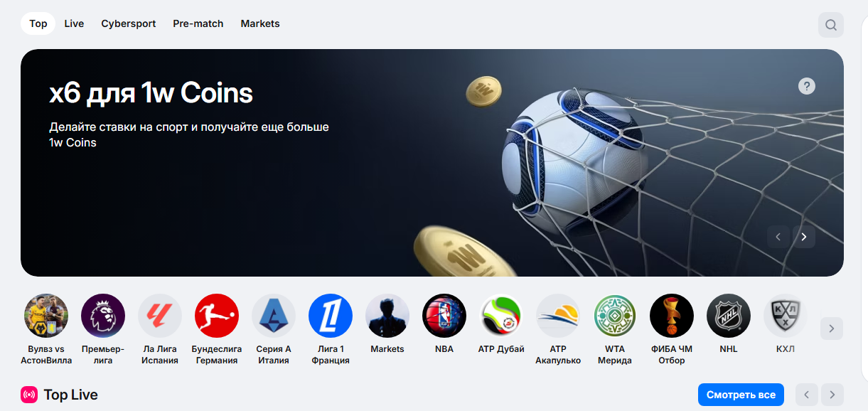Open the Cybersport tab
This screenshot has height=411, width=868.
(129, 23)
